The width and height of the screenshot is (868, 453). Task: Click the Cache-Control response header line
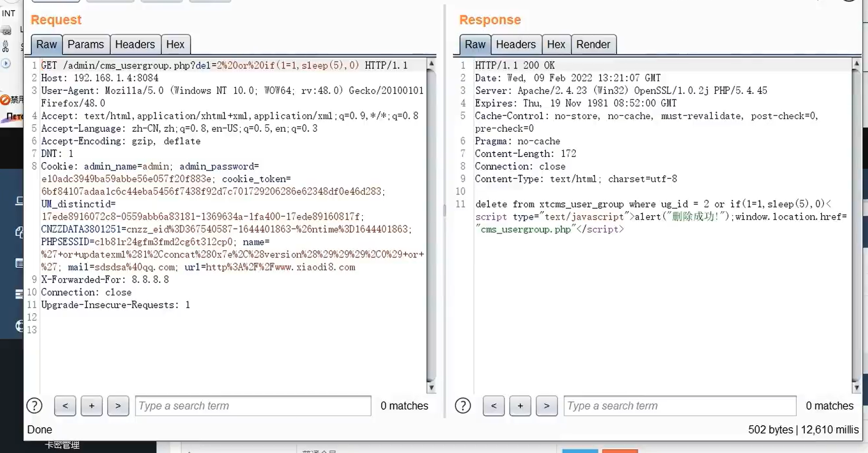coord(647,122)
